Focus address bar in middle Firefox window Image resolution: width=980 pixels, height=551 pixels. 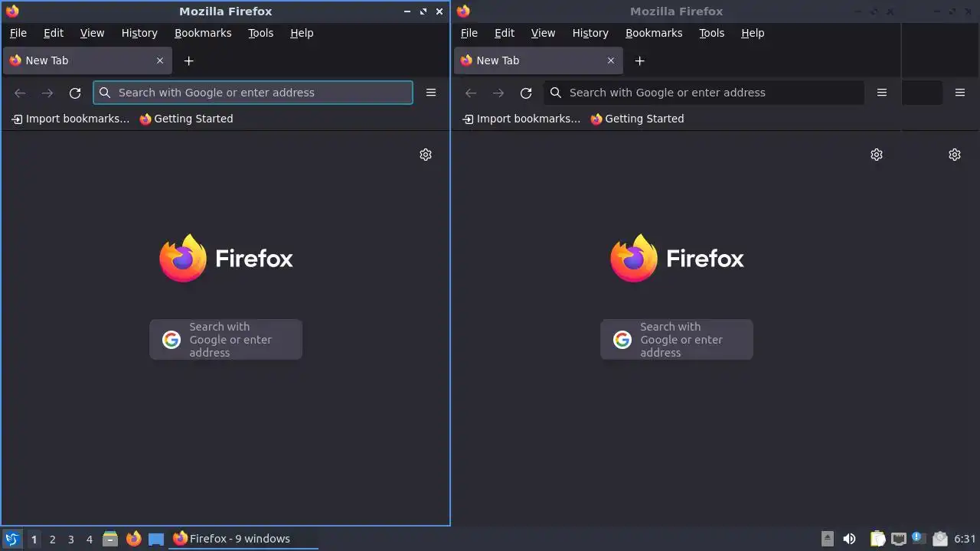pos(704,93)
